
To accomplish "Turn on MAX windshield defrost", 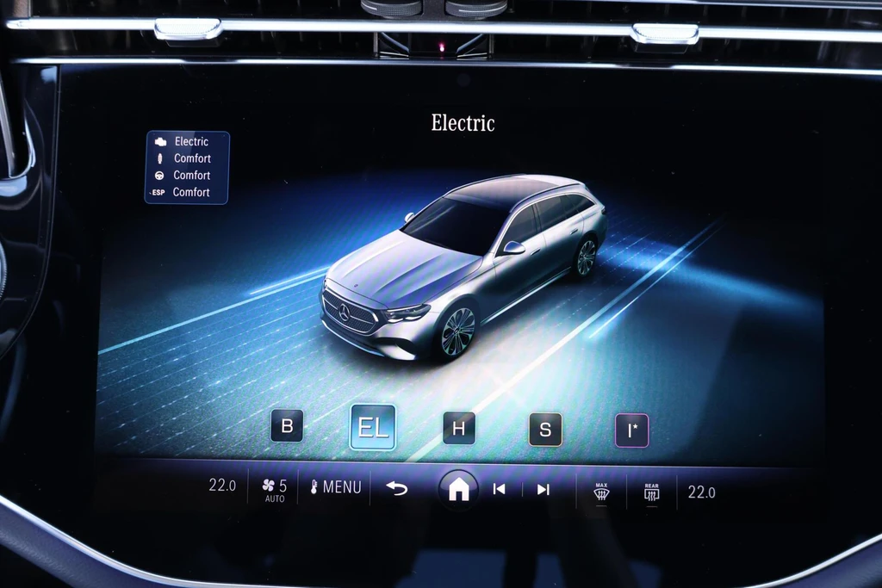I will [601, 492].
